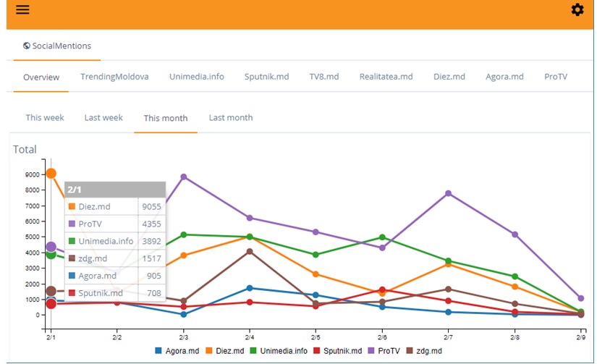Toggle ProTV series in legend

tap(384, 351)
